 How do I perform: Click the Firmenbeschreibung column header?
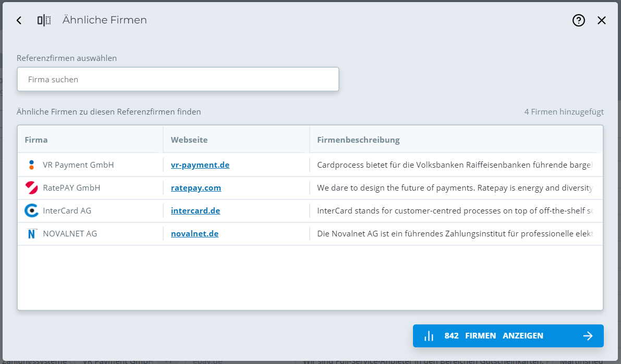[x=358, y=140]
